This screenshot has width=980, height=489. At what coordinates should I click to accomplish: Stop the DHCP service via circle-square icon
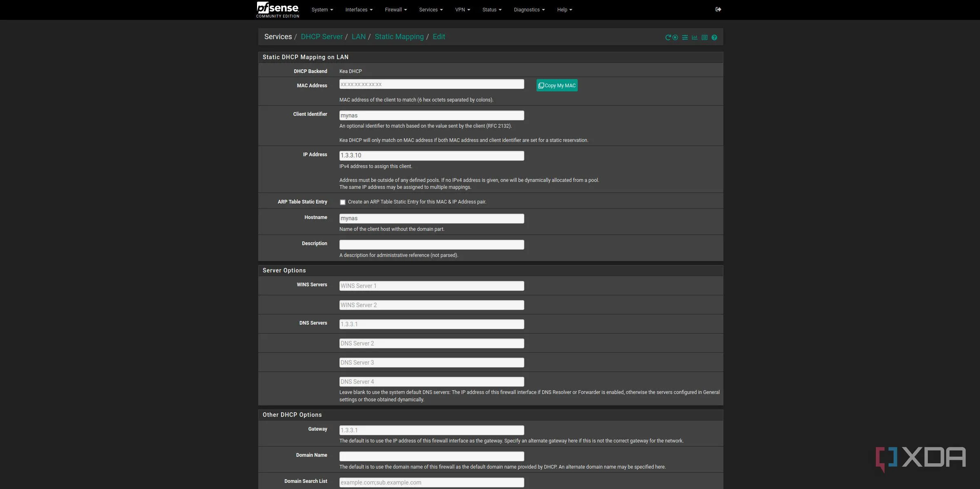(675, 38)
